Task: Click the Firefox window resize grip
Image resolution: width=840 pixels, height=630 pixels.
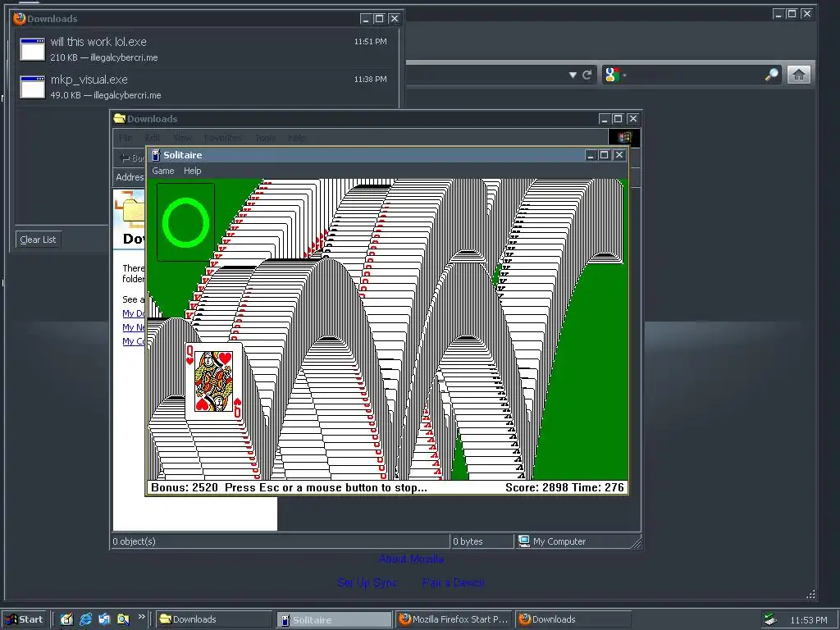Action: click(810, 594)
